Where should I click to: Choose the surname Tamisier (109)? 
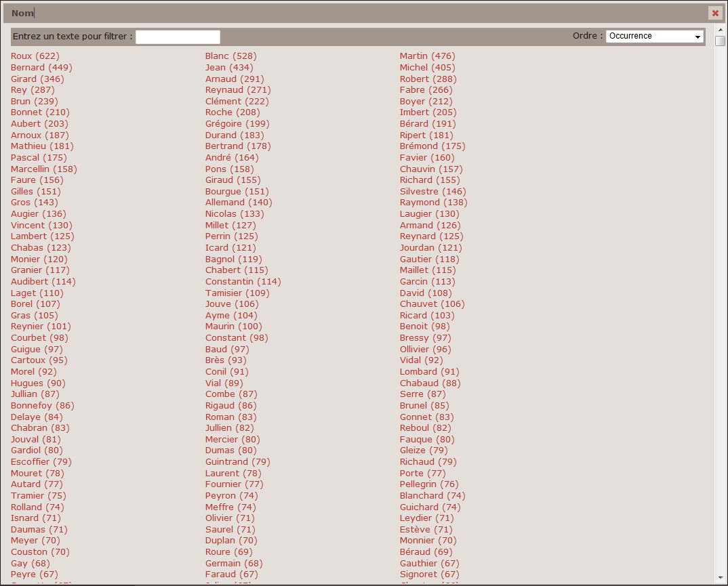point(237,293)
